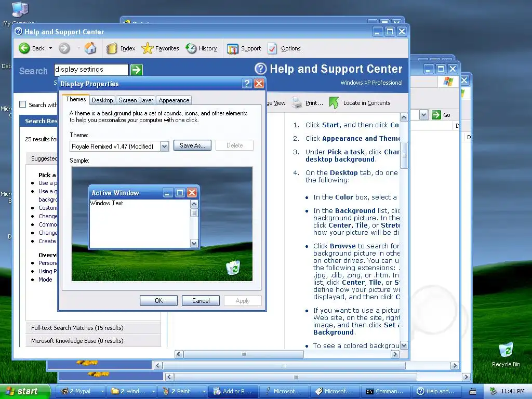Open the keyboard icon in taskbar
This screenshot has width=532, height=399.
pyautogui.click(x=473, y=391)
